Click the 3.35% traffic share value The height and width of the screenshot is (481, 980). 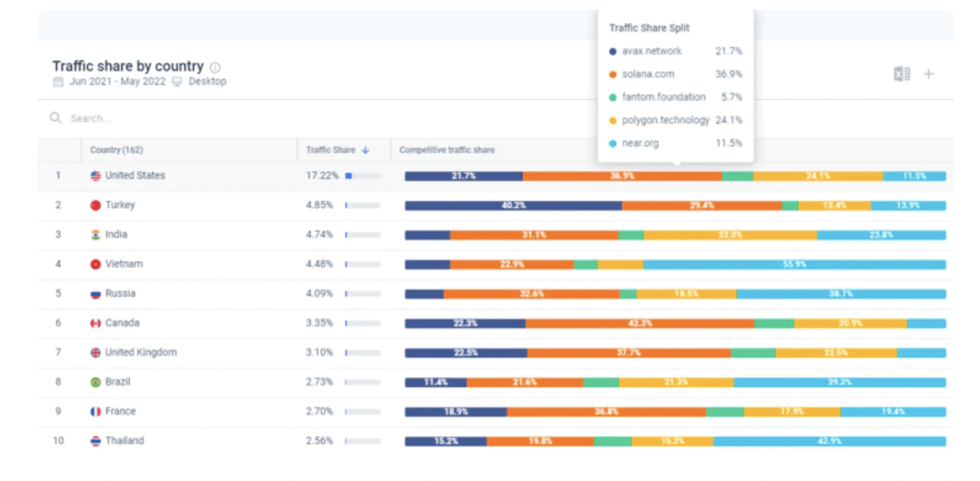[x=320, y=323]
